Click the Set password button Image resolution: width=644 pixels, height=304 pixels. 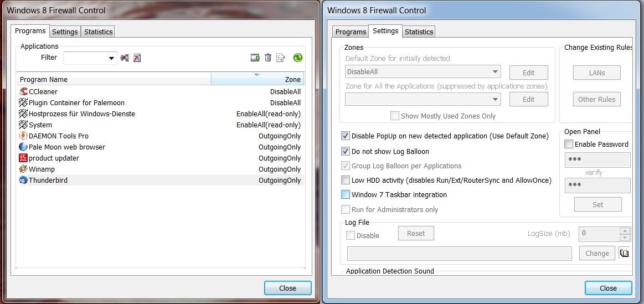(x=598, y=204)
